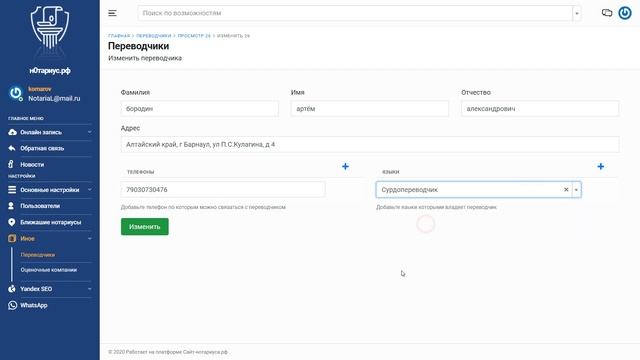Viewport: 640px width, 360px height.
Task: Click the Yandex SEO icon
Action: coord(12,289)
